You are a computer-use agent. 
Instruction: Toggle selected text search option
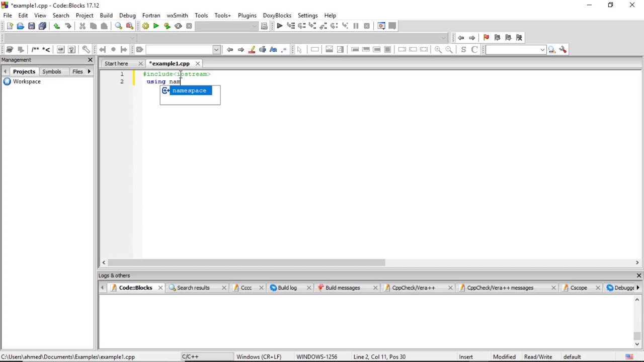(263, 49)
